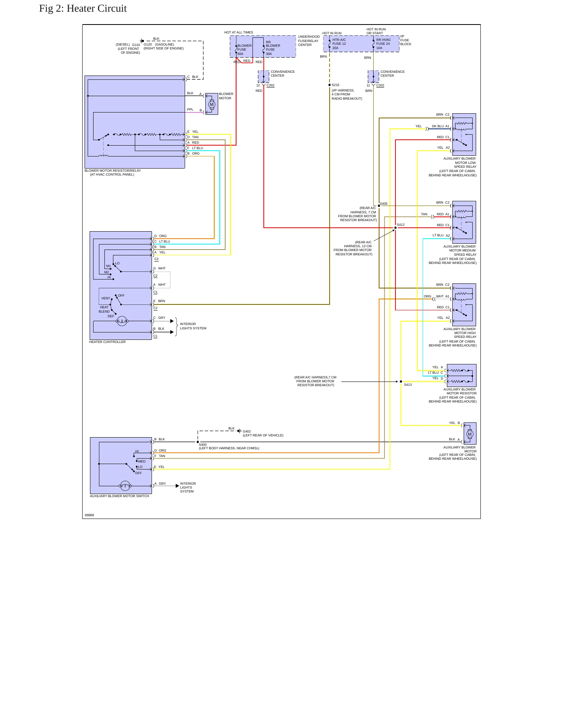
Task: Click 'MOTOR HIGH SPEED RELAY' label text
Action: click(x=465, y=335)
